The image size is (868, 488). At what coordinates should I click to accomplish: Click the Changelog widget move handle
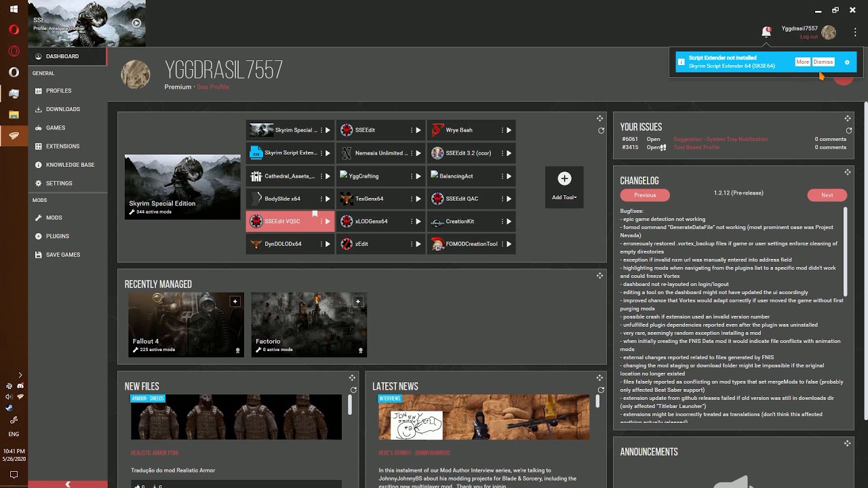coord(848,172)
